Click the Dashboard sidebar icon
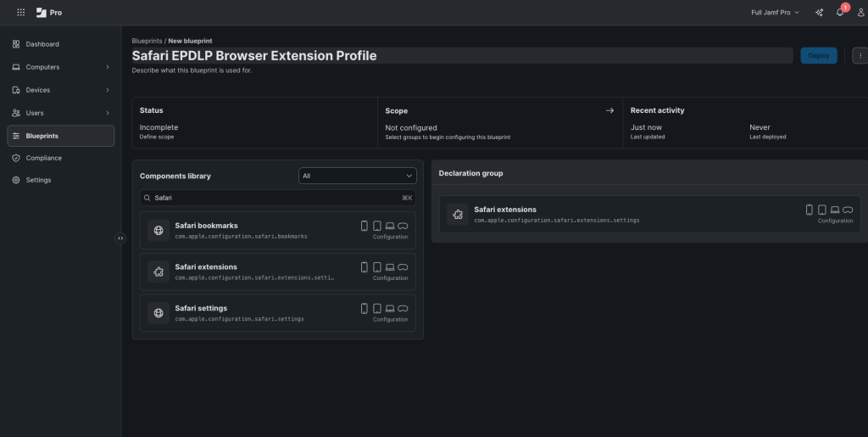868x437 pixels. coord(16,44)
